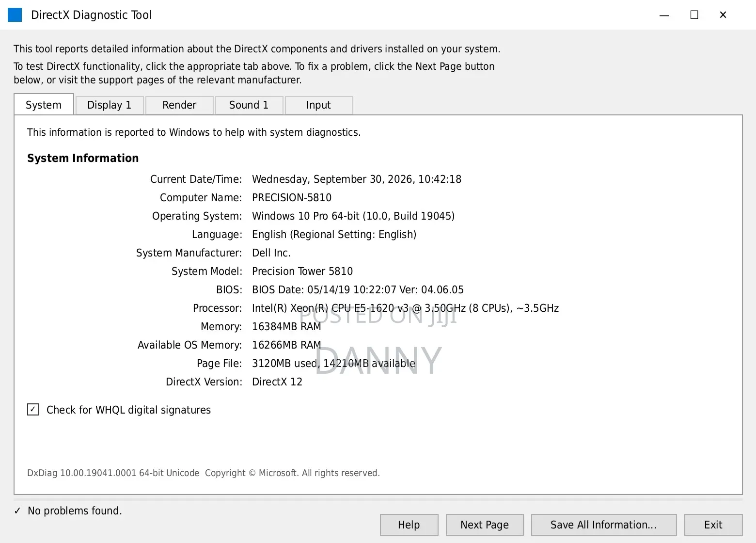Open the Render tab
The height and width of the screenshot is (543, 756).
[x=179, y=105]
